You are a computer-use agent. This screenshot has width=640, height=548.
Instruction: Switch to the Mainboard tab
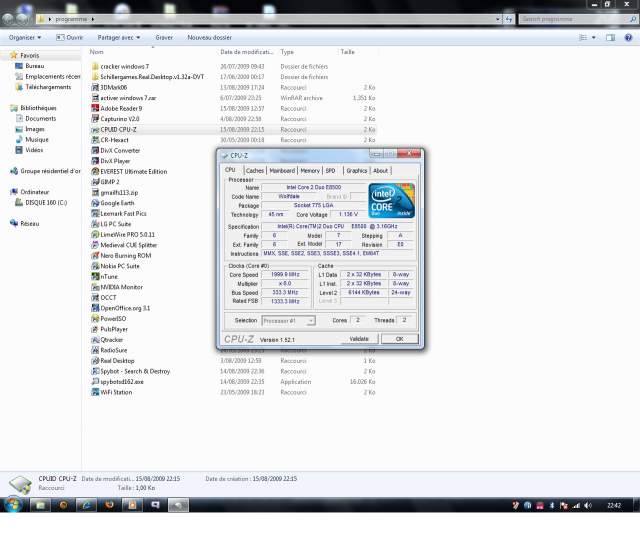click(x=282, y=171)
